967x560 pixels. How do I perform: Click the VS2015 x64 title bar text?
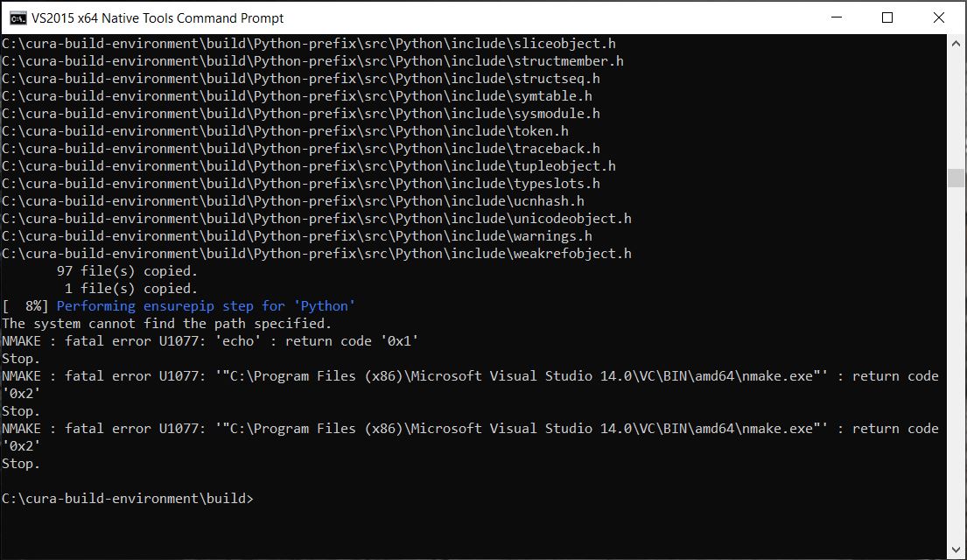click(x=156, y=17)
